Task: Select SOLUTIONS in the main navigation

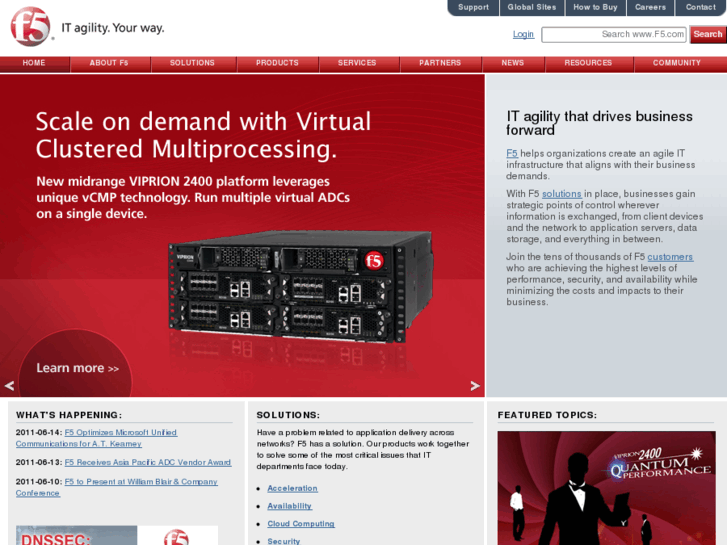Action: pos(192,64)
